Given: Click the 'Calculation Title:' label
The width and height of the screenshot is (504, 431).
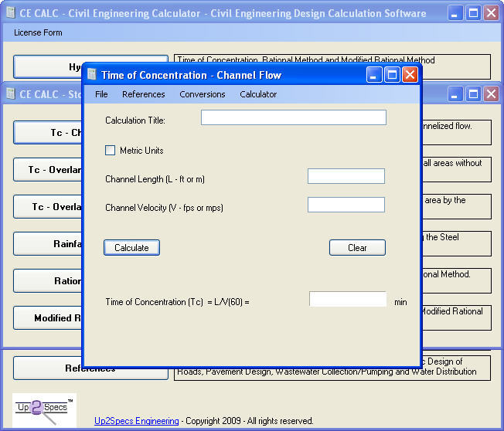Looking at the screenshot, I should (x=135, y=120).
